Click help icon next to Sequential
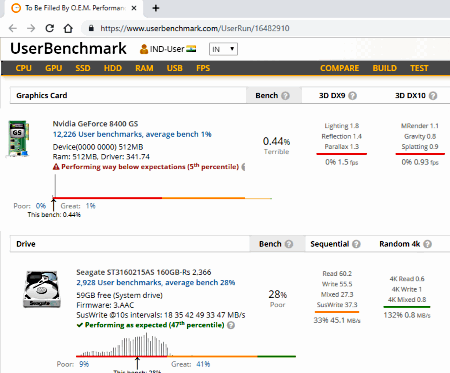 [x=356, y=244]
